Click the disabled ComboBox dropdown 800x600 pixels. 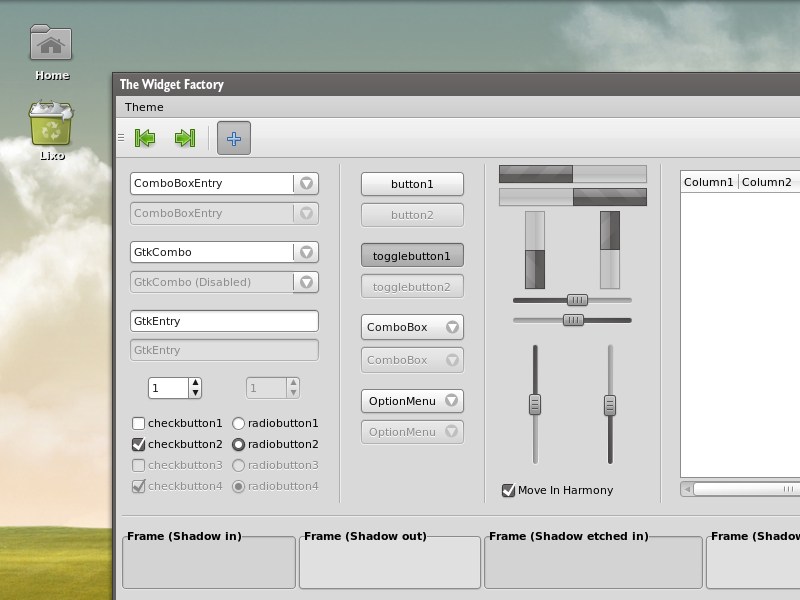(412, 360)
